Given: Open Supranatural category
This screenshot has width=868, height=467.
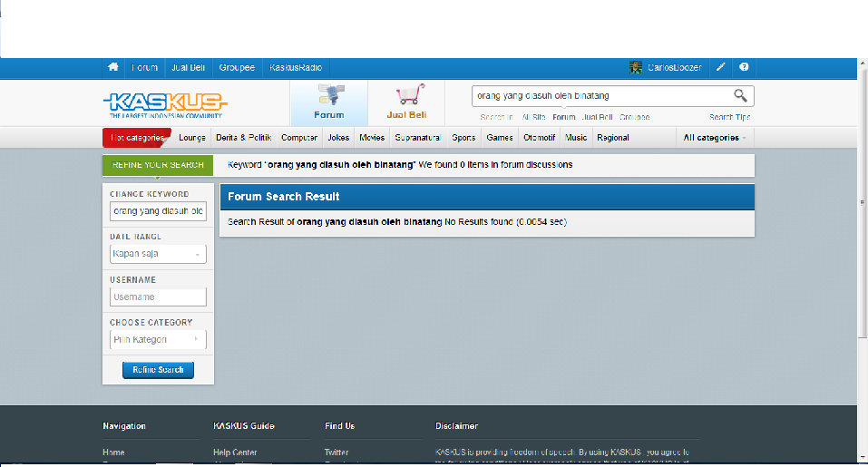Looking at the screenshot, I should [418, 138].
